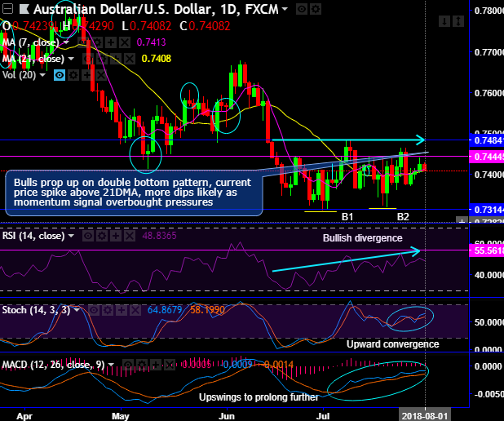Select the MA (21, close) indicator label

33,59
